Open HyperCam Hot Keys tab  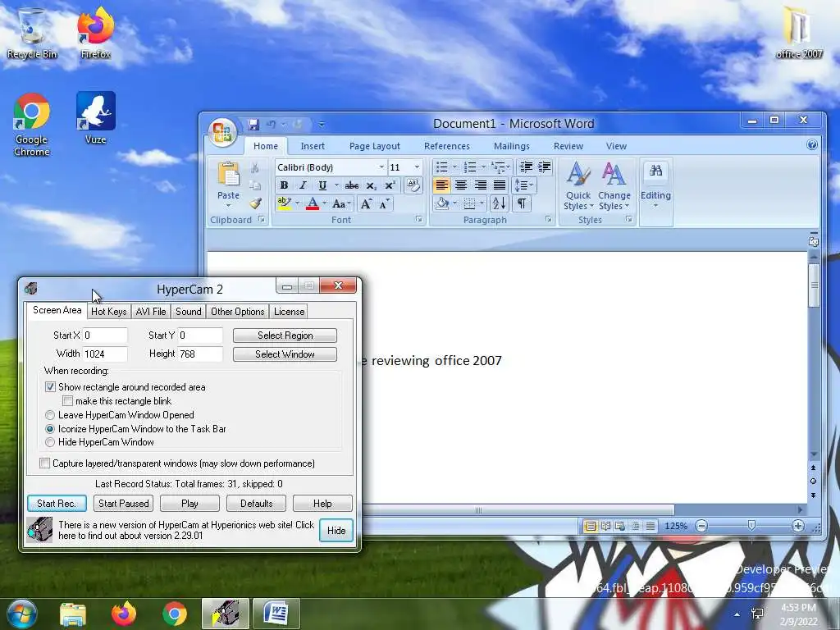[109, 311]
